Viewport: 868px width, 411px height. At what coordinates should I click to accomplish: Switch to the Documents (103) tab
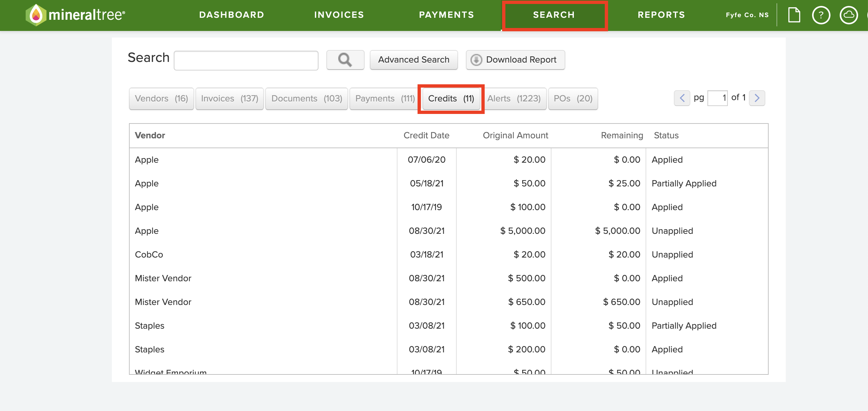click(307, 99)
